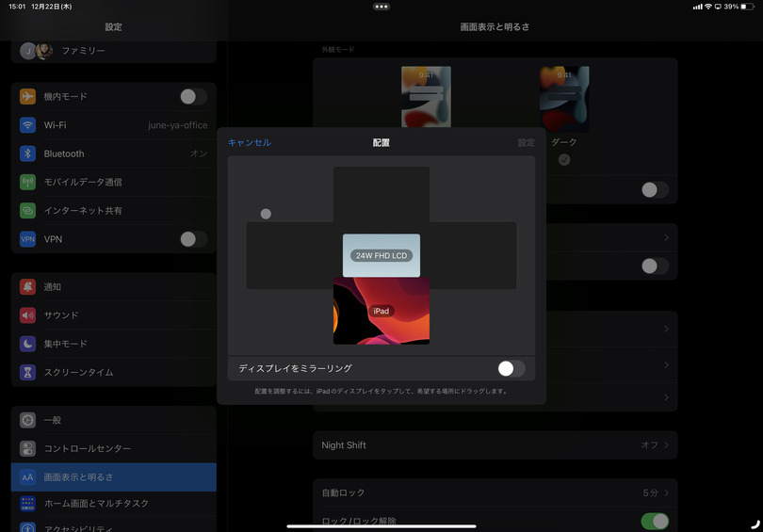Open モバイルデータ通信 row
The image size is (763, 532).
(113, 182)
